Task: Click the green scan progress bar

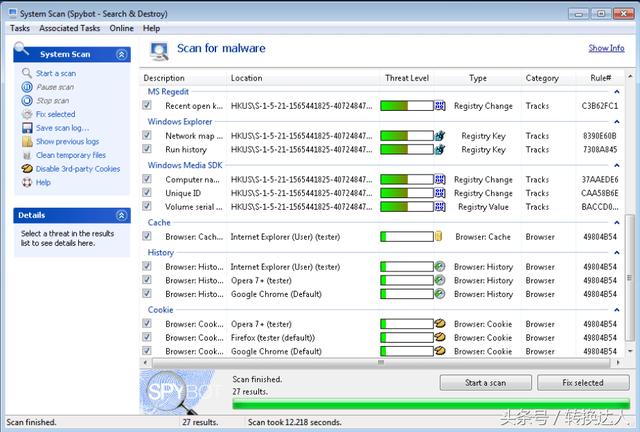Action: [431, 404]
